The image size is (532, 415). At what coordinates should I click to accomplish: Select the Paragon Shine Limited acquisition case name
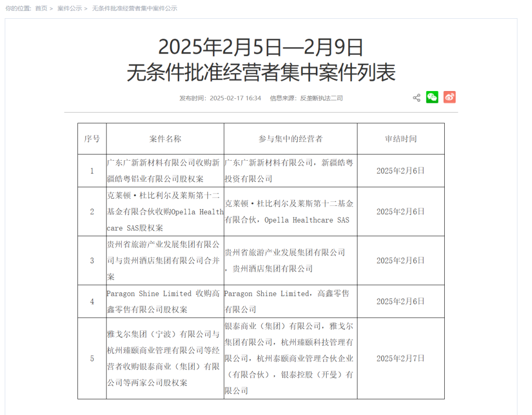tap(164, 301)
